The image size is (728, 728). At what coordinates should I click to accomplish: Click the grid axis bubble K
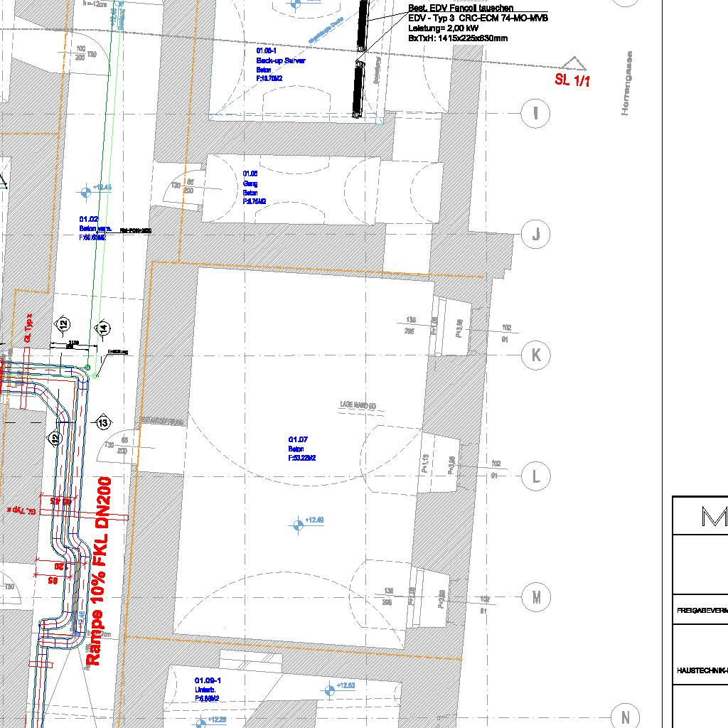coord(535,355)
